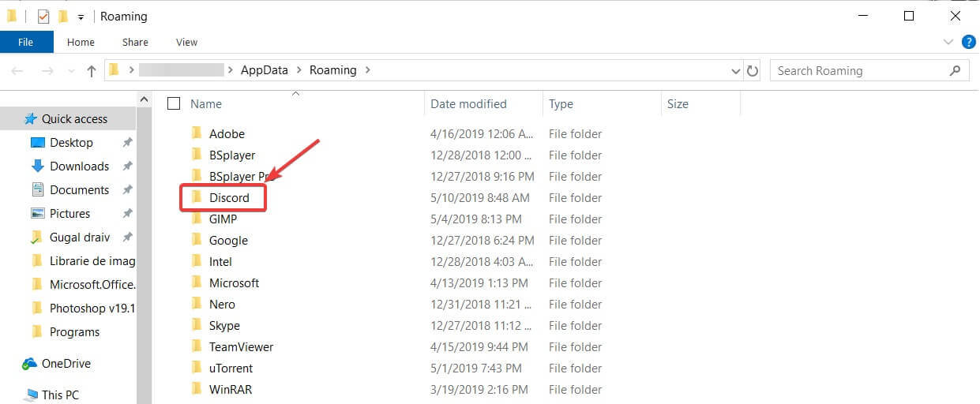
Task: Expand chevron between AppData and Roaming
Action: point(299,70)
